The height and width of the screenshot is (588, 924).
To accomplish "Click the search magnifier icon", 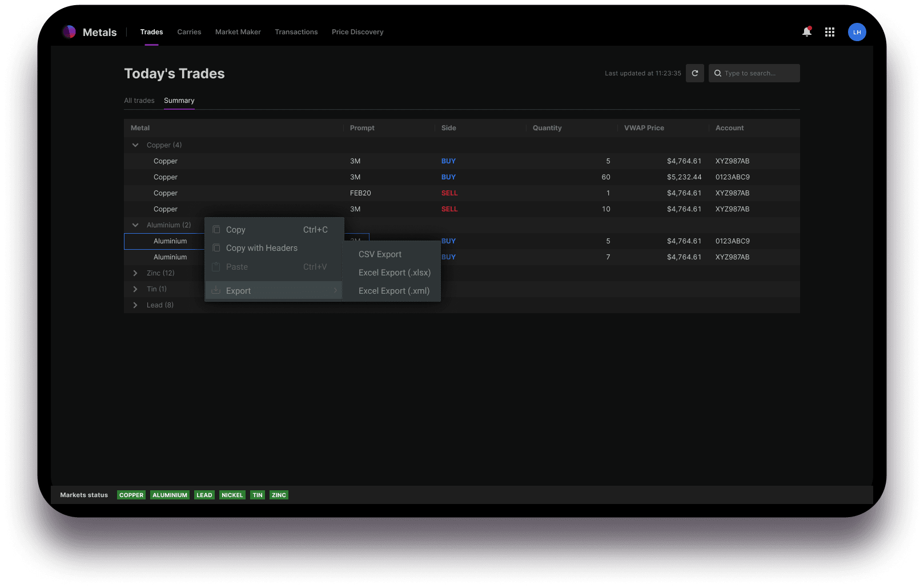I will (718, 73).
